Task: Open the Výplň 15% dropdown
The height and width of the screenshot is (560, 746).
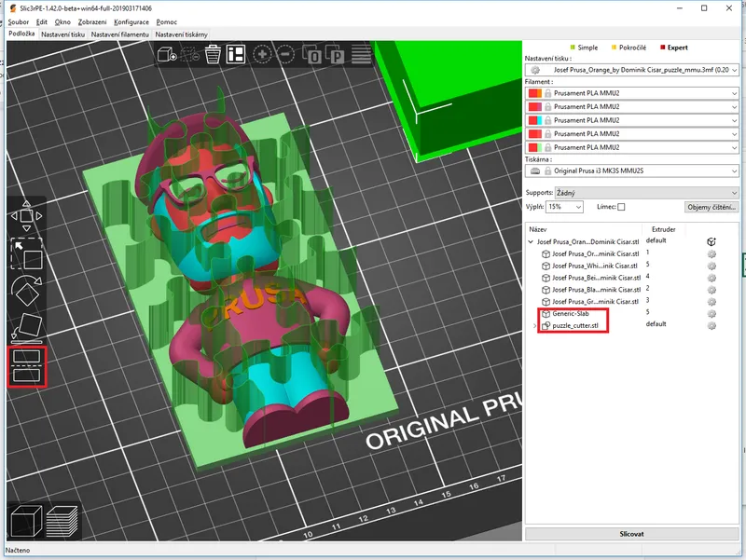Action: point(565,207)
